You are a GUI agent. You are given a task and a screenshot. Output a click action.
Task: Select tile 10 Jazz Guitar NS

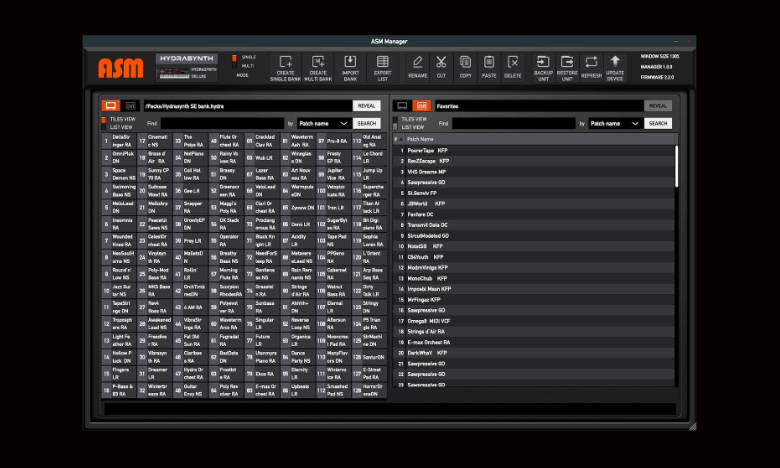[x=119, y=290]
